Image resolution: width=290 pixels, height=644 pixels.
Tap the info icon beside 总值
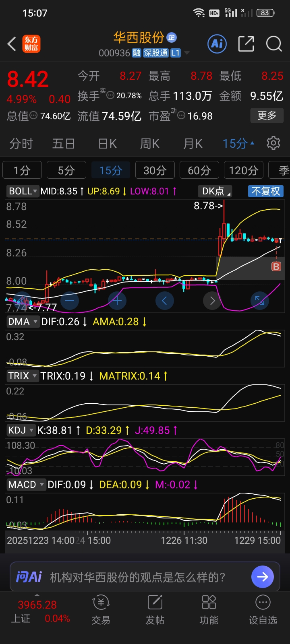pos(34,116)
